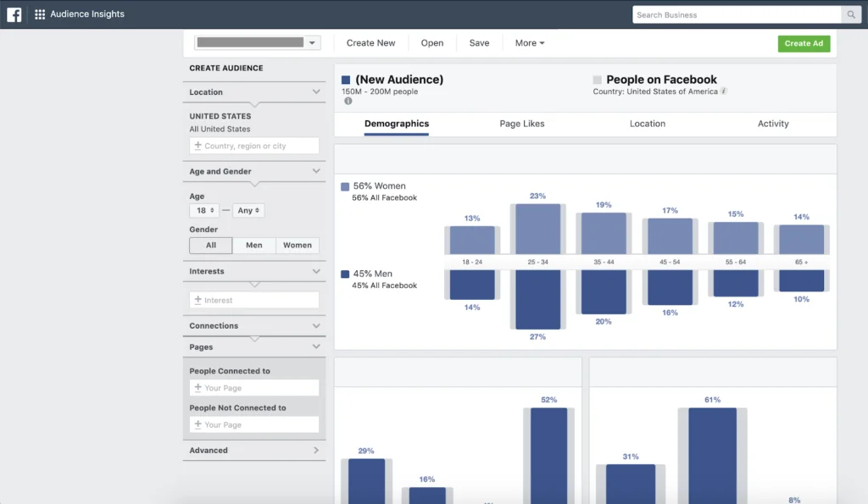Click info icon beside United States of America
The width and height of the screenshot is (868, 504).
tap(724, 91)
